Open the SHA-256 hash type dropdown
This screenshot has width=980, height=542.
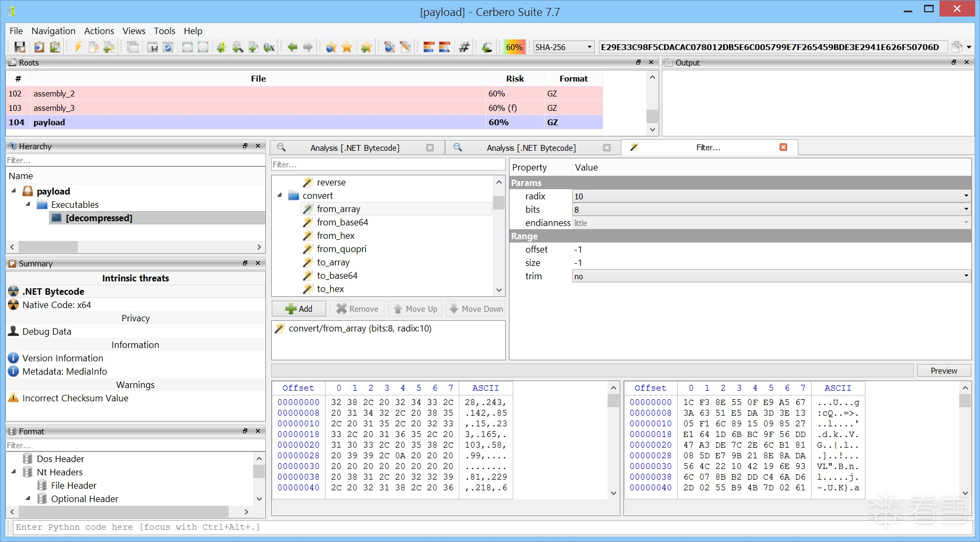(589, 47)
